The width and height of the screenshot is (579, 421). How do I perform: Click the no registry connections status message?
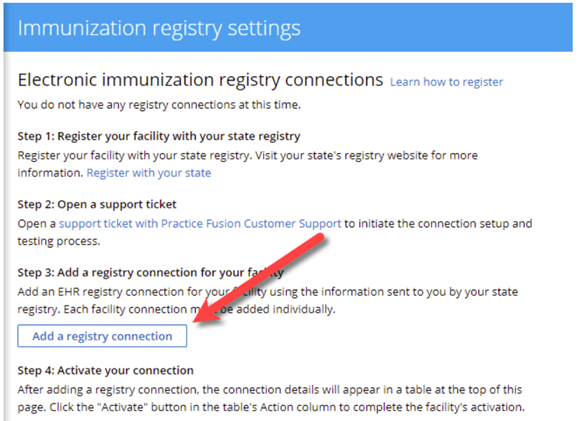click(x=159, y=105)
